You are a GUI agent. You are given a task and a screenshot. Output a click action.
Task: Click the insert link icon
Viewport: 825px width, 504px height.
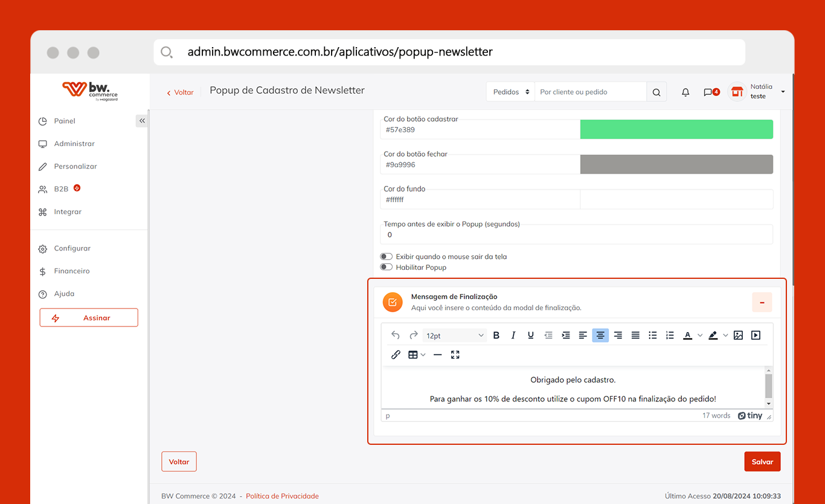point(396,355)
